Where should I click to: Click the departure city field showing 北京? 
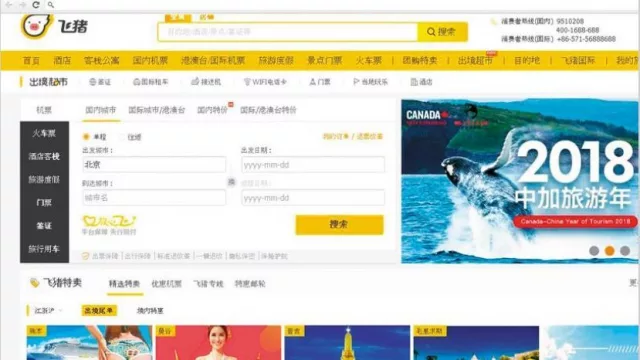(x=154, y=164)
